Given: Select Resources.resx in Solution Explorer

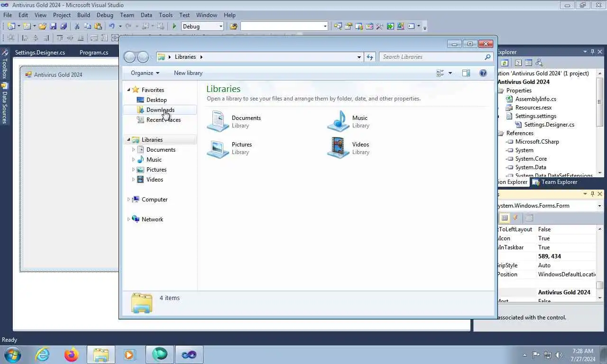Looking at the screenshot, I should coord(533,108).
